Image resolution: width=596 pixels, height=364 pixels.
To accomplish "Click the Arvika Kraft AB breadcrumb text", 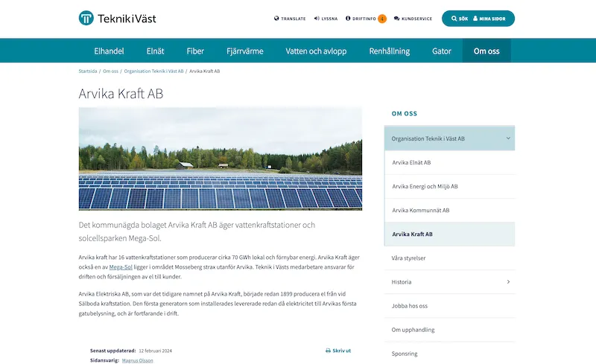I will [204, 71].
